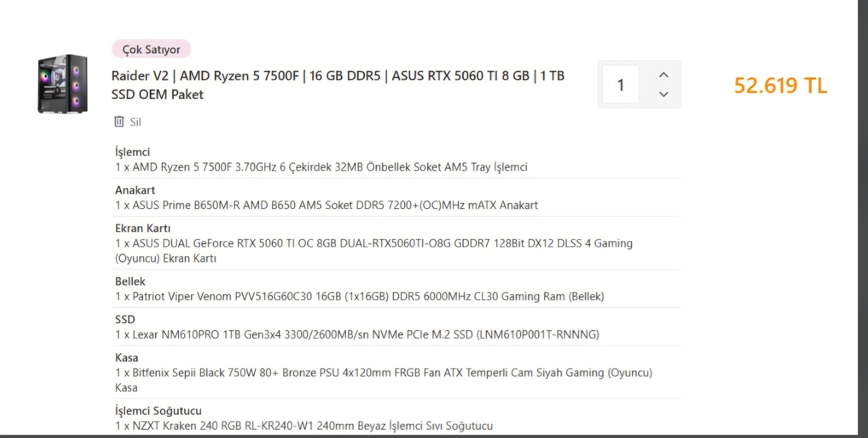Click the 52.619 TL price
Screen dimensions: 868x438
[x=780, y=85]
